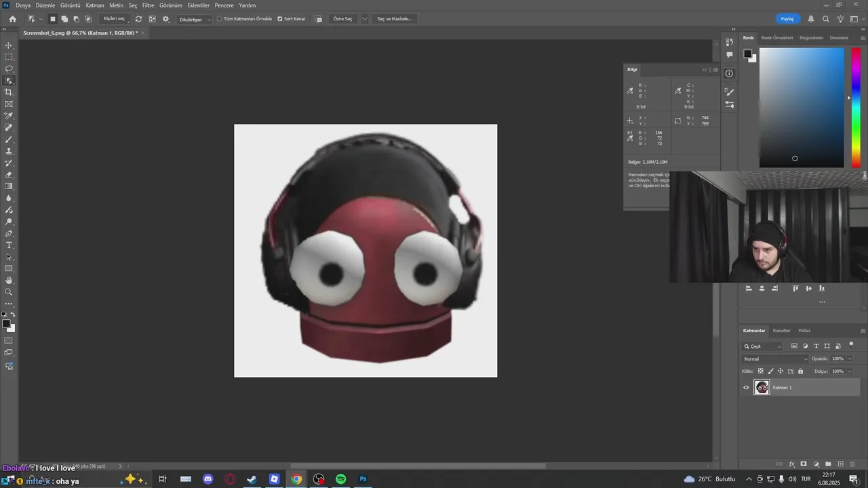Select the Hand tool
This screenshot has height=488, width=868.
tap(9, 281)
